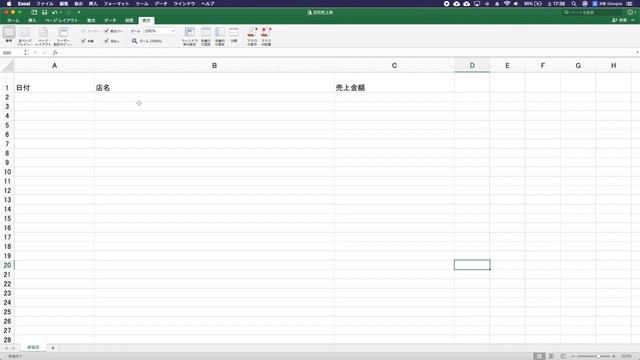Collapse the ribbon with the chevron
Screen dimensions: 640x360
(x=633, y=20)
